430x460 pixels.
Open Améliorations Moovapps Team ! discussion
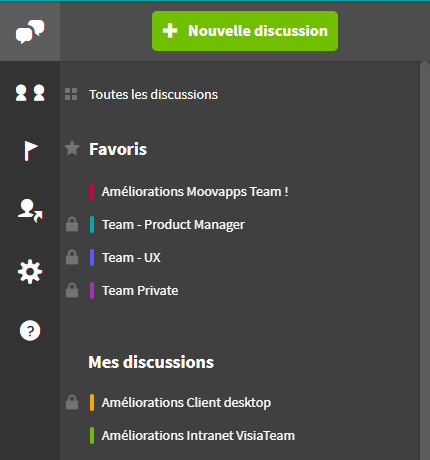click(195, 192)
